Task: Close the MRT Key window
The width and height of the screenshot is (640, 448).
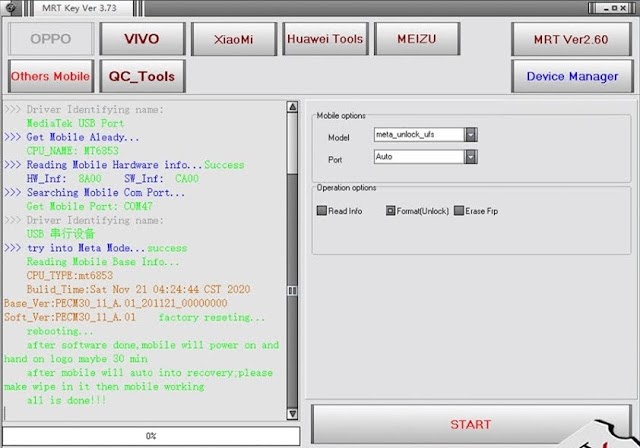Action: point(623,8)
